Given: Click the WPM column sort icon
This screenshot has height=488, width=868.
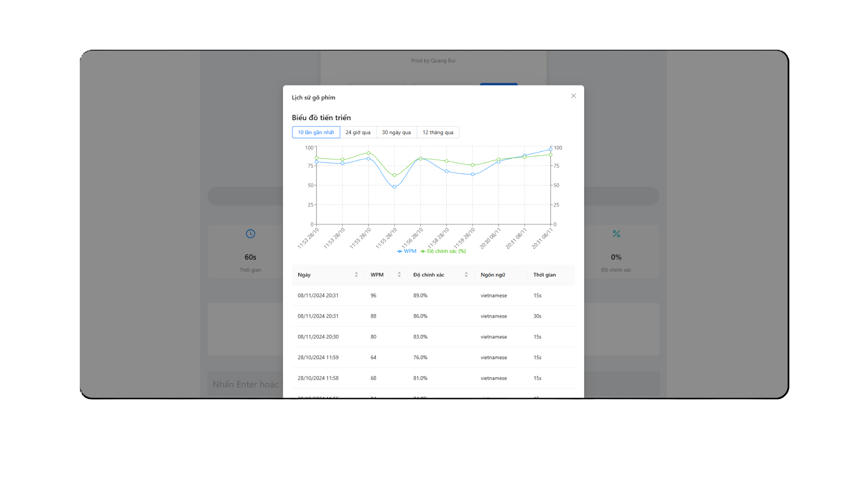Looking at the screenshot, I should (x=399, y=275).
